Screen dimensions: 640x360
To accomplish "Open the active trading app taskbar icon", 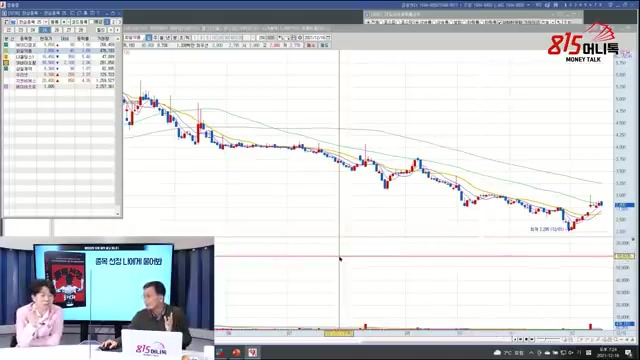I will [x=252, y=352].
